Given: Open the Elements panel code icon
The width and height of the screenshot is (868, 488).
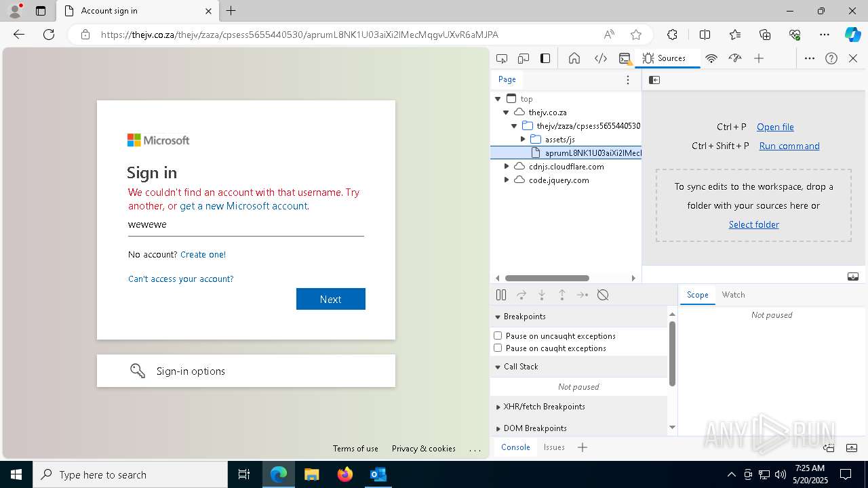Looking at the screenshot, I should pos(601,58).
